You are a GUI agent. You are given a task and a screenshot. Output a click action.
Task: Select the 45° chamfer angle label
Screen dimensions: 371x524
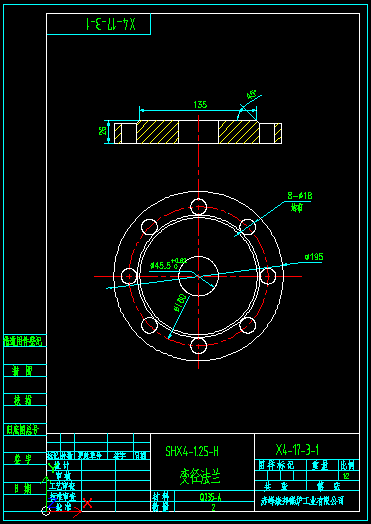[251, 96]
